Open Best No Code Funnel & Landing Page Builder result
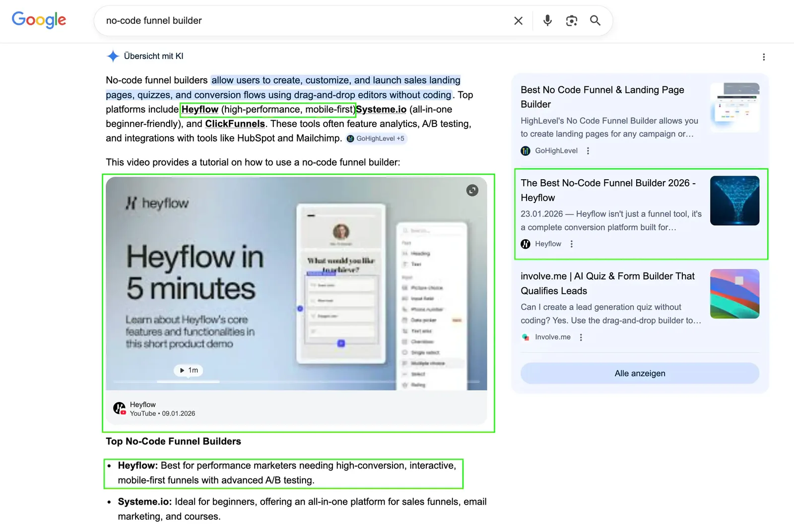Image resolution: width=794 pixels, height=532 pixels. [602, 97]
